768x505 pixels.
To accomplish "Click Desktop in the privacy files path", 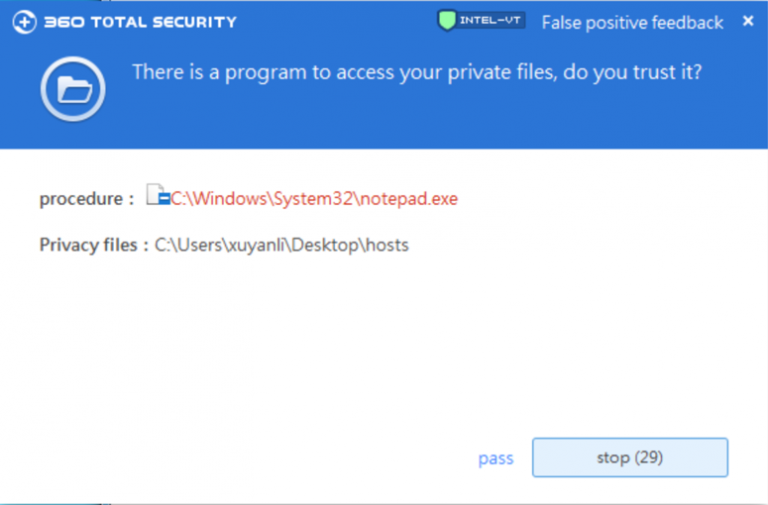I will pos(326,245).
